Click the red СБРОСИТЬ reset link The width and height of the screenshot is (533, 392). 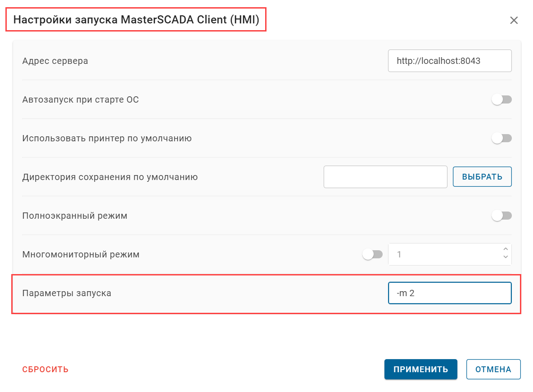45,369
